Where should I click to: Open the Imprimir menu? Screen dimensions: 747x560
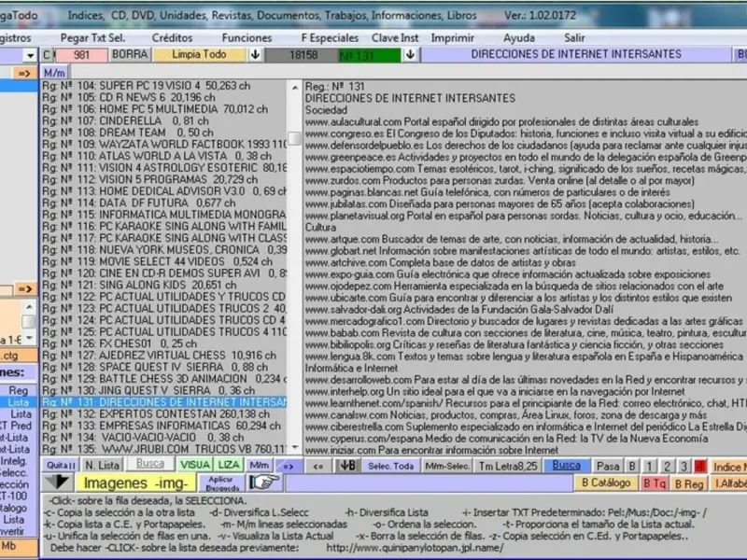[453, 37]
